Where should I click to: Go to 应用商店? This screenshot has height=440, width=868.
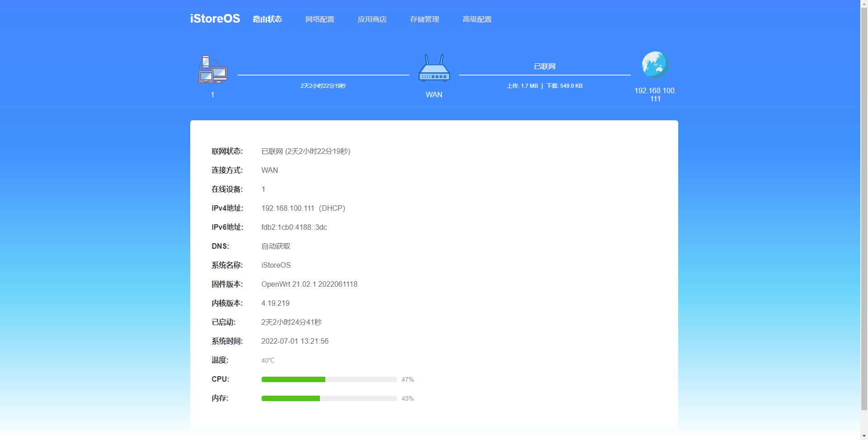click(x=372, y=19)
